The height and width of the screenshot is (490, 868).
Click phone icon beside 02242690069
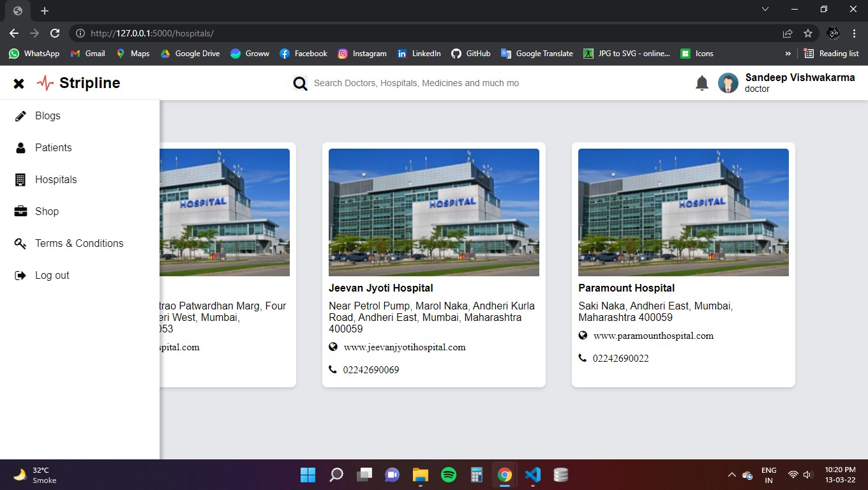333,369
